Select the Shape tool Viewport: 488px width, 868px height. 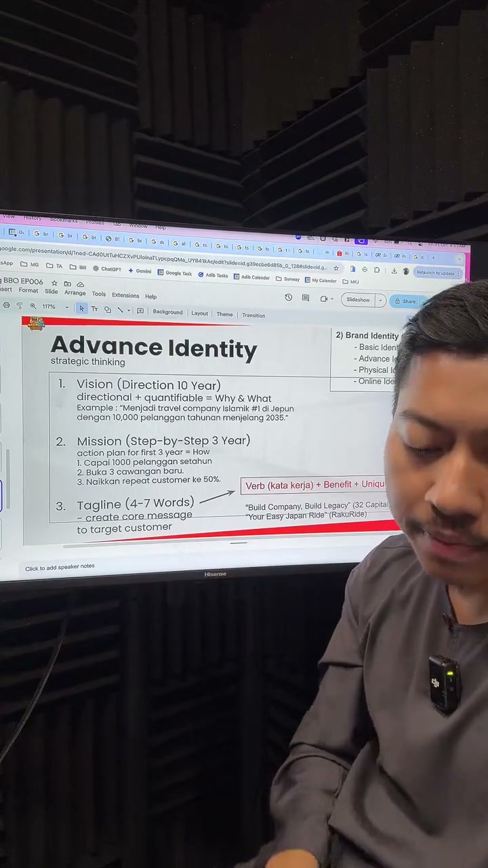107,310
